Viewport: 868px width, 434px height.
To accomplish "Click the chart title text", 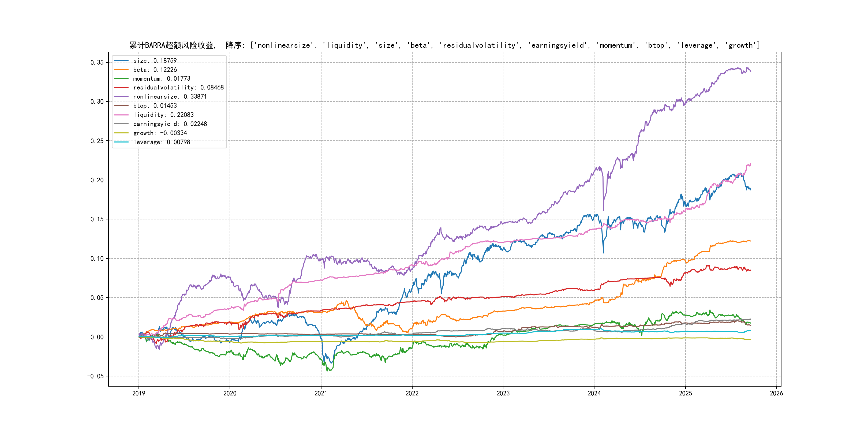I will coord(444,45).
